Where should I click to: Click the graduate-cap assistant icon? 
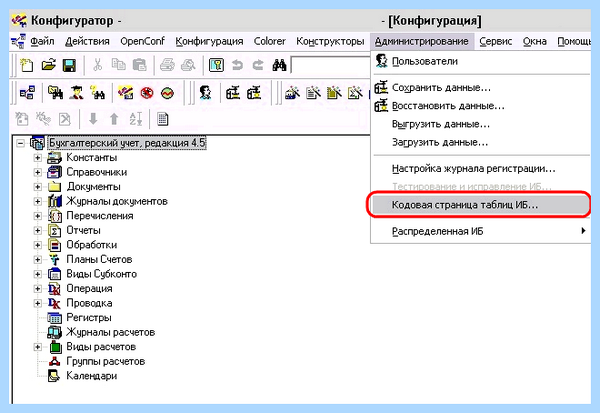pyautogui.click(x=77, y=92)
